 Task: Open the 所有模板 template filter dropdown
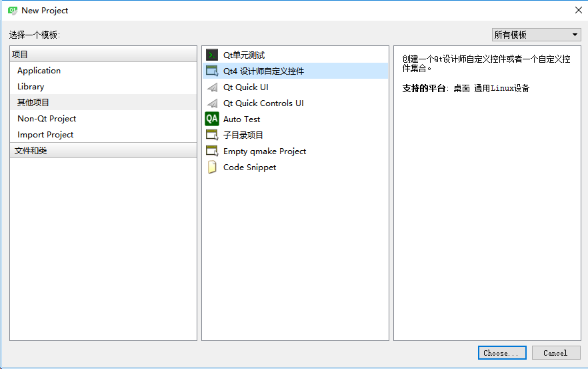tap(536, 35)
